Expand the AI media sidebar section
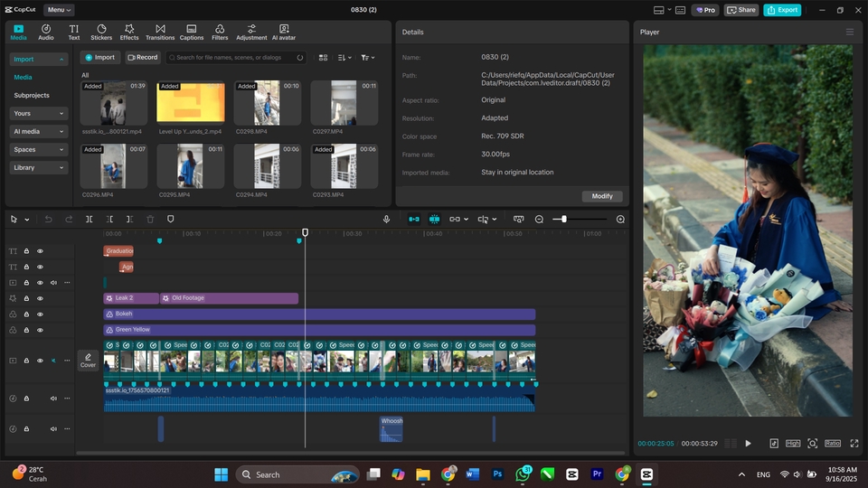The image size is (868, 488). (x=38, y=131)
